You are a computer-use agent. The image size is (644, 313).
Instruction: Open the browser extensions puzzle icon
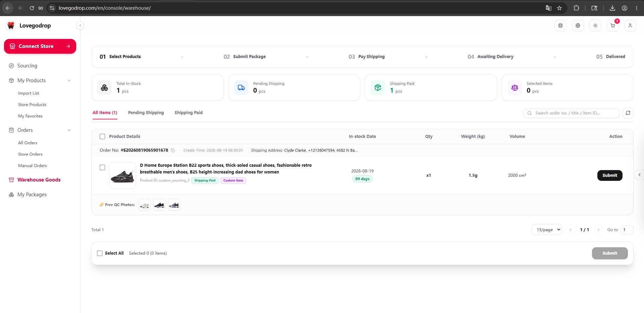click(577, 8)
